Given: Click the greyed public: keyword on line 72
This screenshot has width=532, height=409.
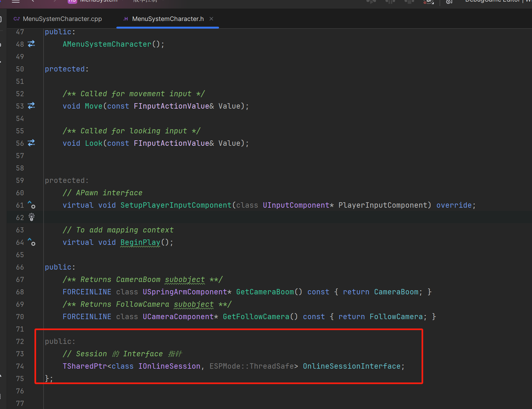Looking at the screenshot, I should (60, 341).
